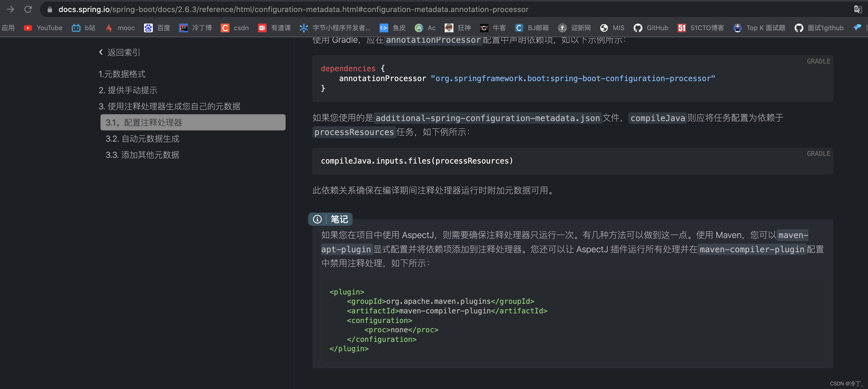Image resolution: width=868 pixels, height=389 pixels.
Task: Jump to section 2. 提供手动提示
Action: (128, 90)
